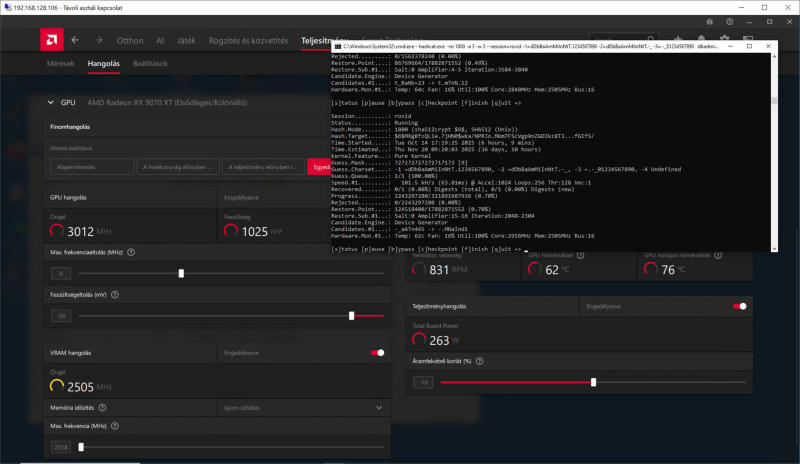Click the cmd window scroll-up arrow
The image size is (800, 464).
[x=774, y=57]
